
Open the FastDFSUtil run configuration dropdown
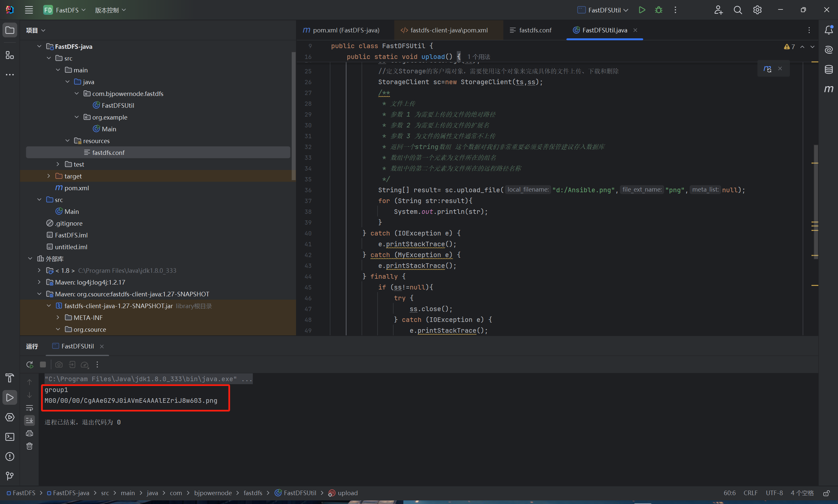(603, 10)
